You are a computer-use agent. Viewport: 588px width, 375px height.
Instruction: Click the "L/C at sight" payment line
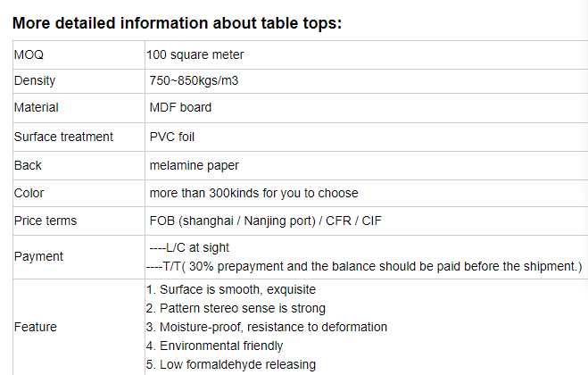coord(192,247)
